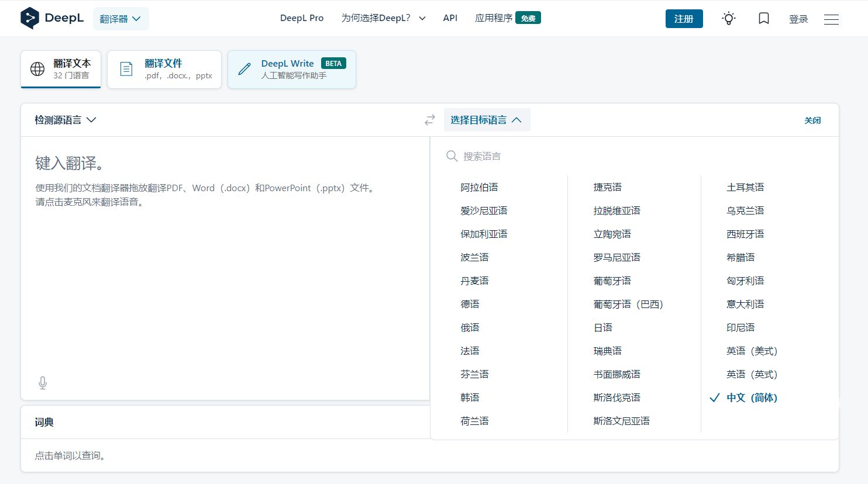
Task: Select 拉脱维亚语 as target language
Action: (617, 210)
